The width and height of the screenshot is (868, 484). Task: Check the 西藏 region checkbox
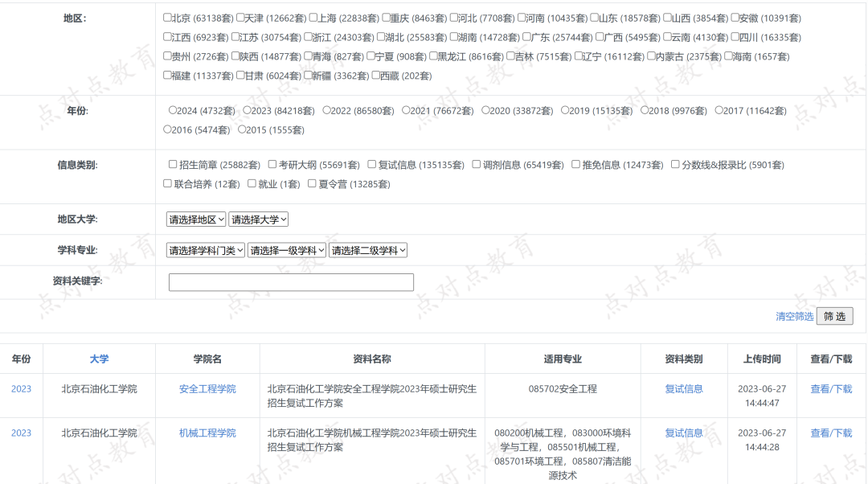point(376,76)
